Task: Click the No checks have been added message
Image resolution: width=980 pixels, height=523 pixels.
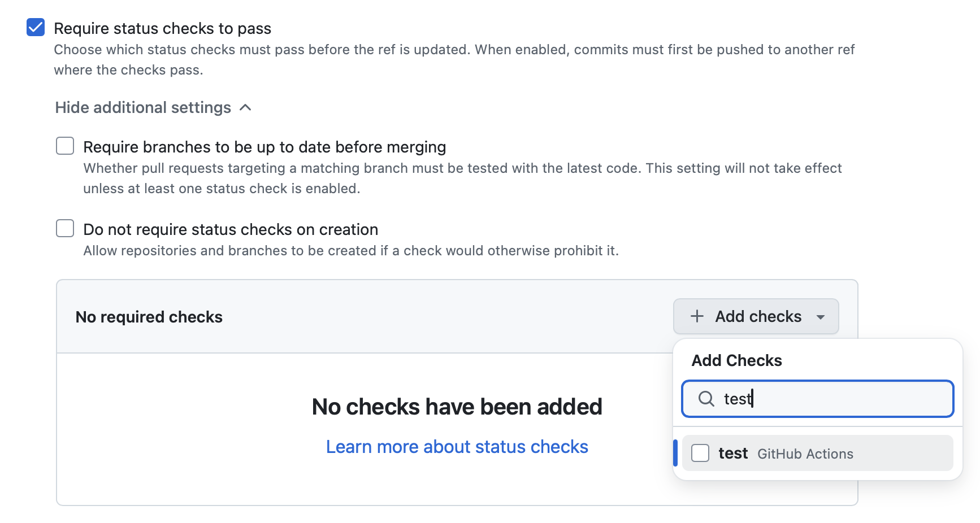Action: coord(457,407)
